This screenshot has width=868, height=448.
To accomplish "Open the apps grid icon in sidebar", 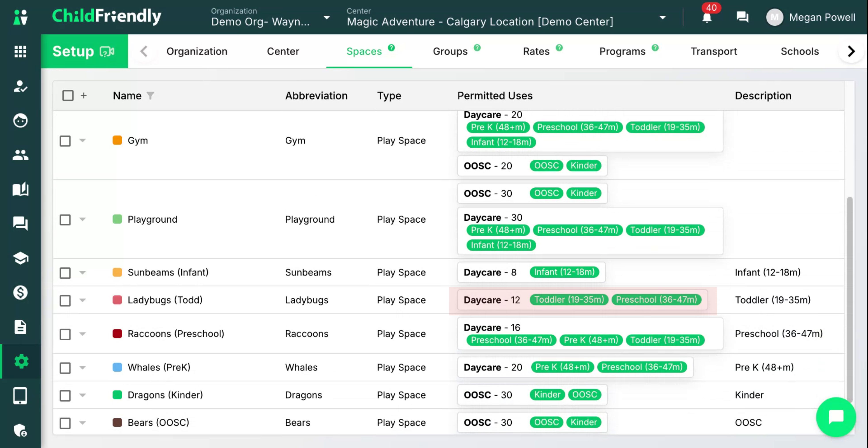I will (x=20, y=51).
